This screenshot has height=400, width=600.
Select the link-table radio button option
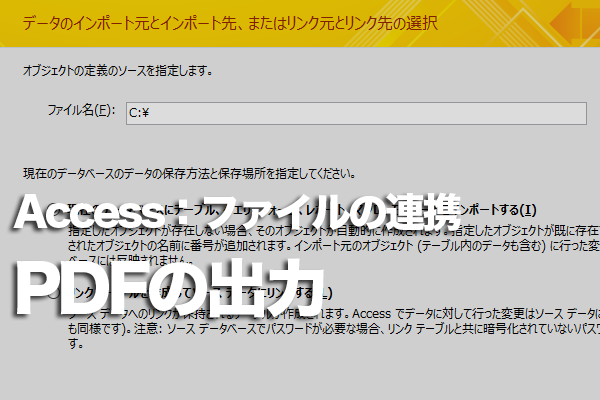tap(55, 294)
